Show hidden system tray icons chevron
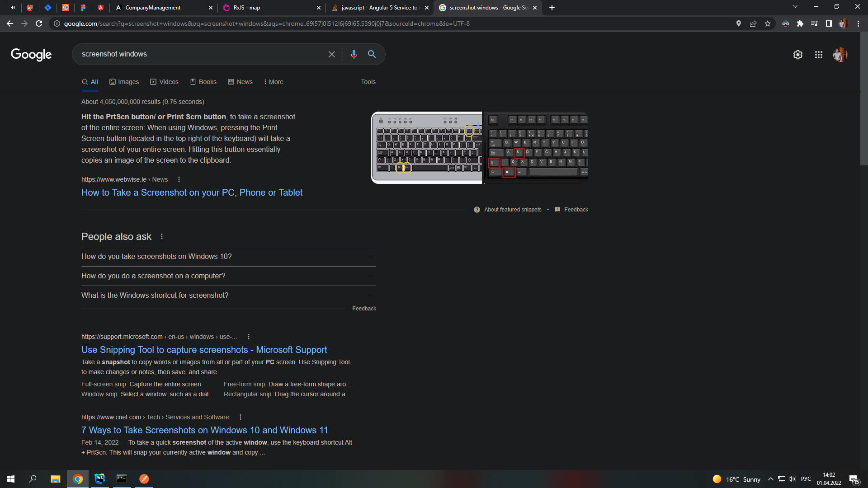Viewport: 868px width, 488px height. (771, 479)
